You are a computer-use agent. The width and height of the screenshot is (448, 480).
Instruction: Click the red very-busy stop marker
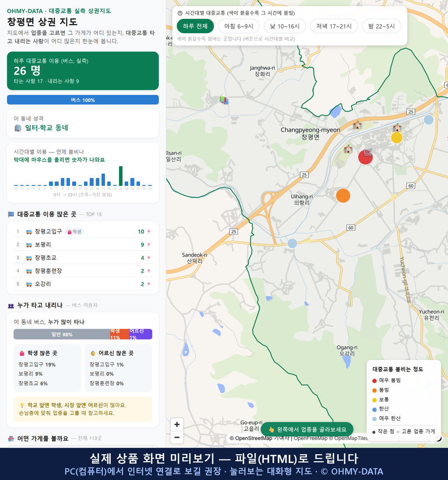365,157
